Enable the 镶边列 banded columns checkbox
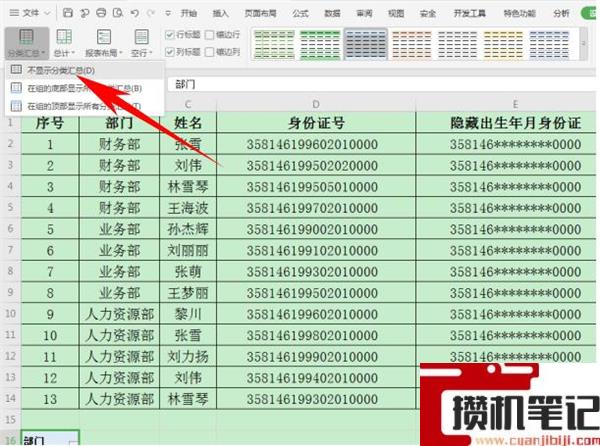Screen dimensions: 600x446 pos(209,52)
